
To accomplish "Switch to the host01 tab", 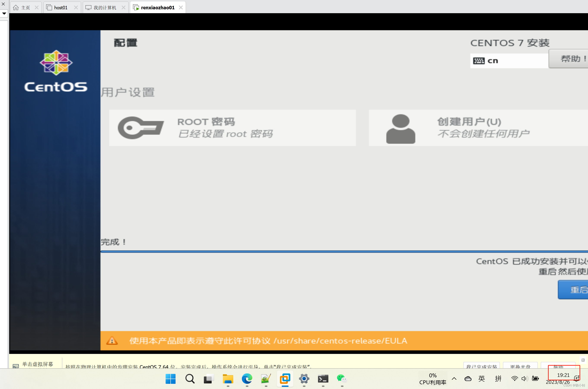I will (61, 8).
